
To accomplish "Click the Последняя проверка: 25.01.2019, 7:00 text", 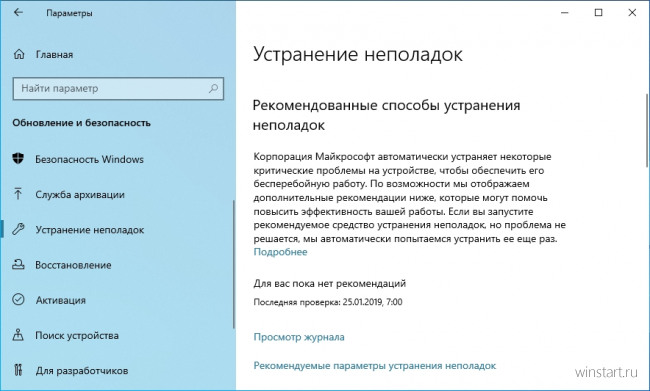I will coord(328,302).
